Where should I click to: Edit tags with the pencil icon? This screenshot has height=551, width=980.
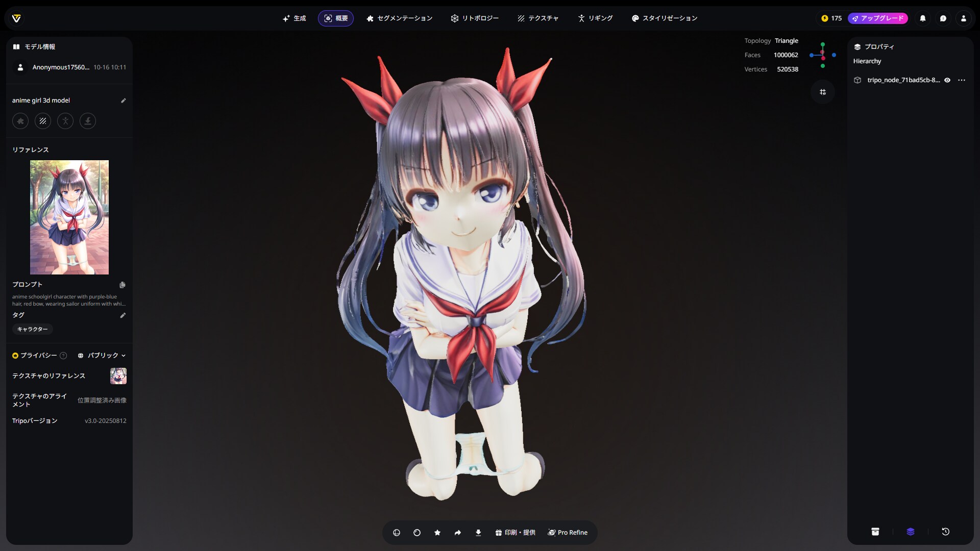tap(122, 315)
